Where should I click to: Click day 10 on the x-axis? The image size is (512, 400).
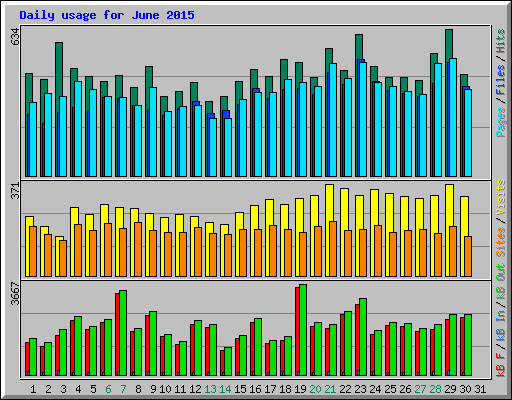[x=165, y=389]
